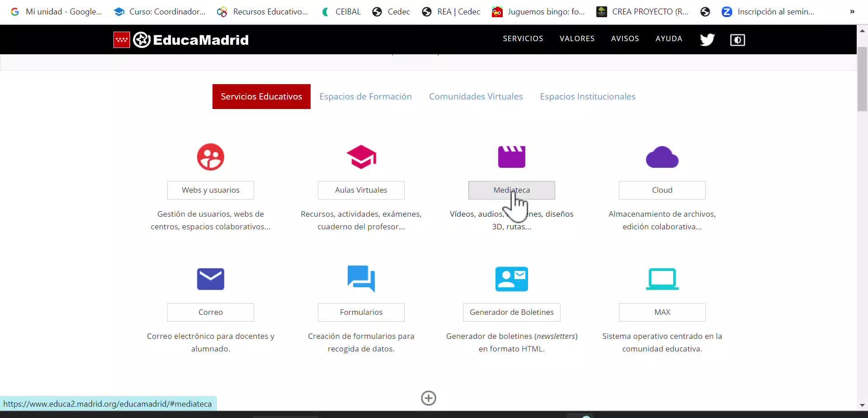This screenshot has height=418, width=868.
Task: Click the Formularios chat bubbles icon
Action: coord(361,279)
